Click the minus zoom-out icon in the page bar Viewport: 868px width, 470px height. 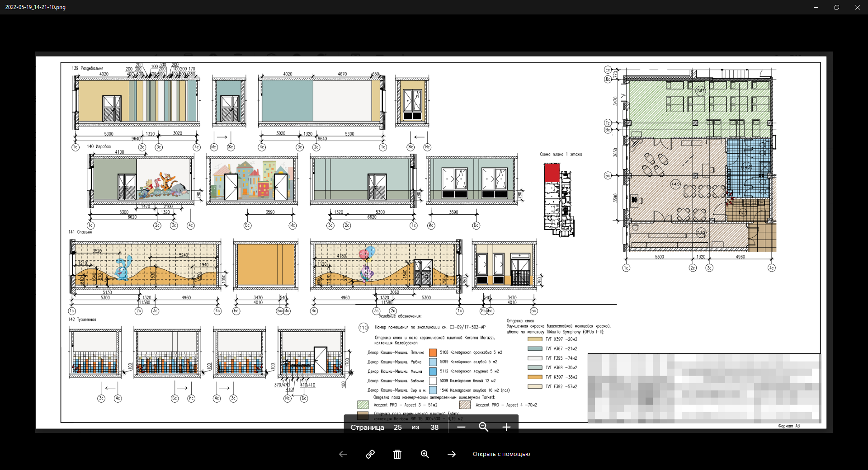pyautogui.click(x=461, y=427)
